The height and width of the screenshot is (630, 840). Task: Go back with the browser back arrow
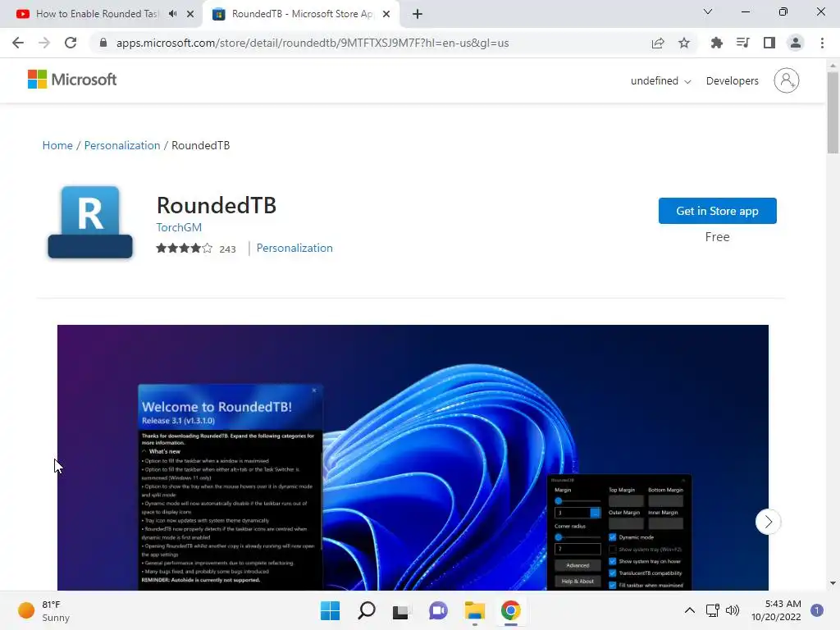[x=18, y=43]
